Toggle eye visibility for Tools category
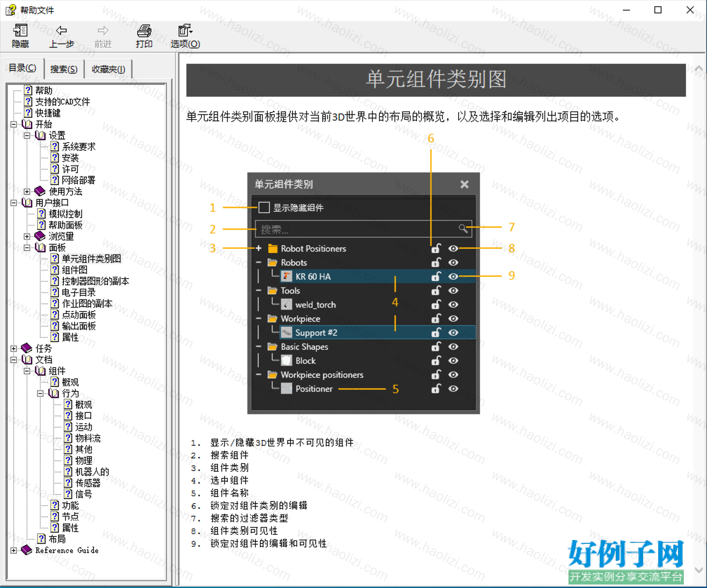Image resolution: width=707 pixels, height=588 pixels. click(x=453, y=290)
